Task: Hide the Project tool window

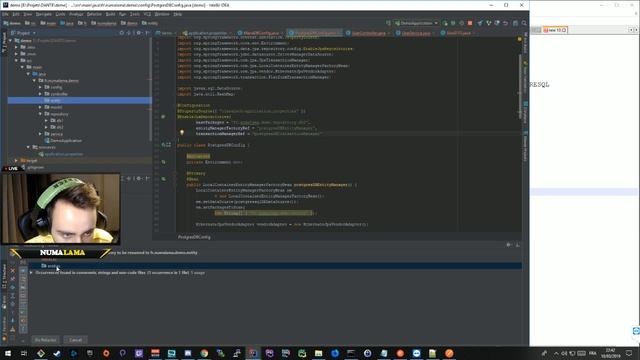Action: click(147, 33)
